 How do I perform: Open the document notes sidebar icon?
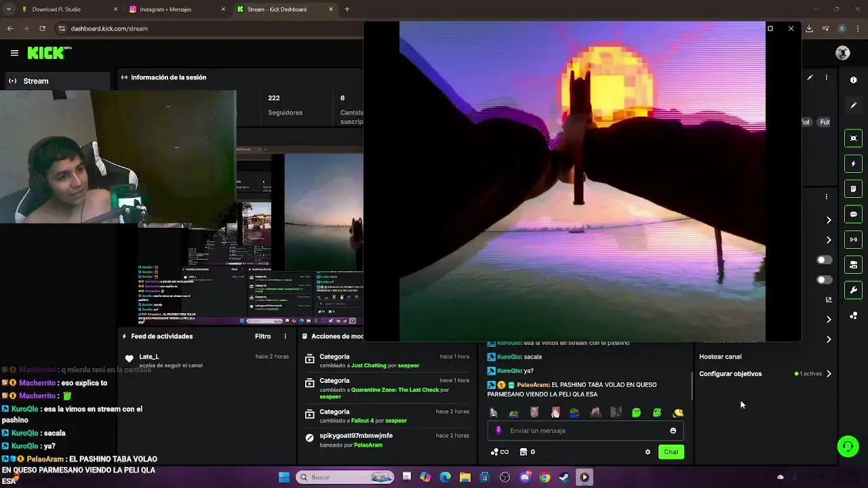click(853, 189)
